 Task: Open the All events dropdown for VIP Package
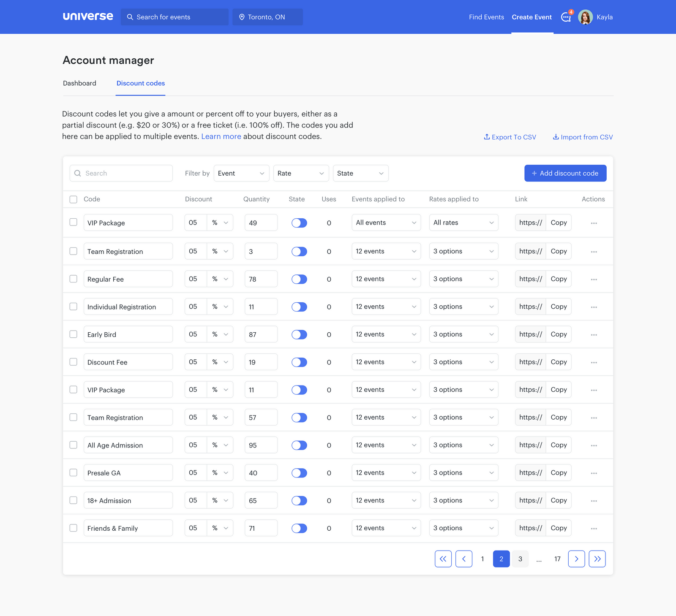386,223
